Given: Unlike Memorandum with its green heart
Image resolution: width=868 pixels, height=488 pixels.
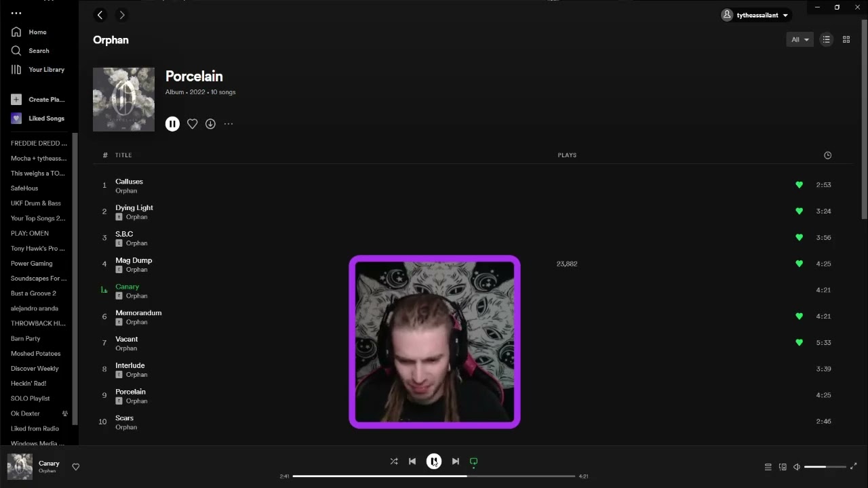Looking at the screenshot, I should [799, 316].
